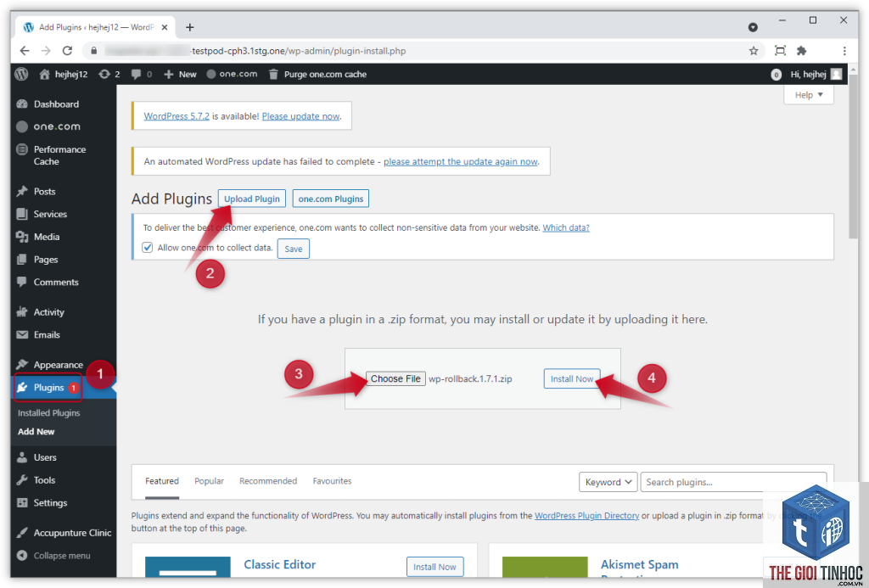Open the Chrome profile dropdown icon
This screenshot has width=869, height=588.
(753, 27)
